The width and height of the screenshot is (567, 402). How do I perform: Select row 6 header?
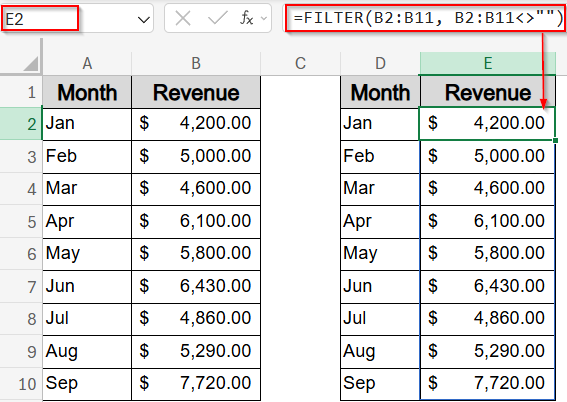[21, 254]
